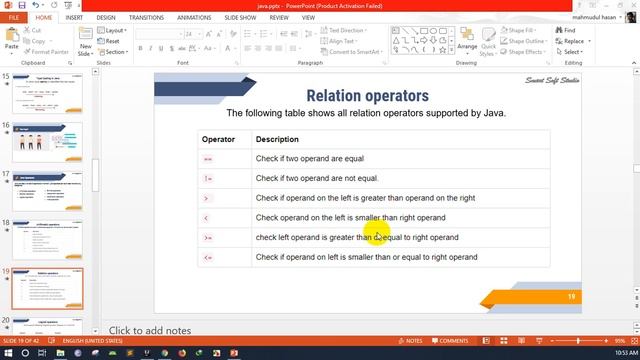Image resolution: width=640 pixels, height=360 pixels.
Task: Open the Text Direction dropdown
Action: [x=344, y=30]
